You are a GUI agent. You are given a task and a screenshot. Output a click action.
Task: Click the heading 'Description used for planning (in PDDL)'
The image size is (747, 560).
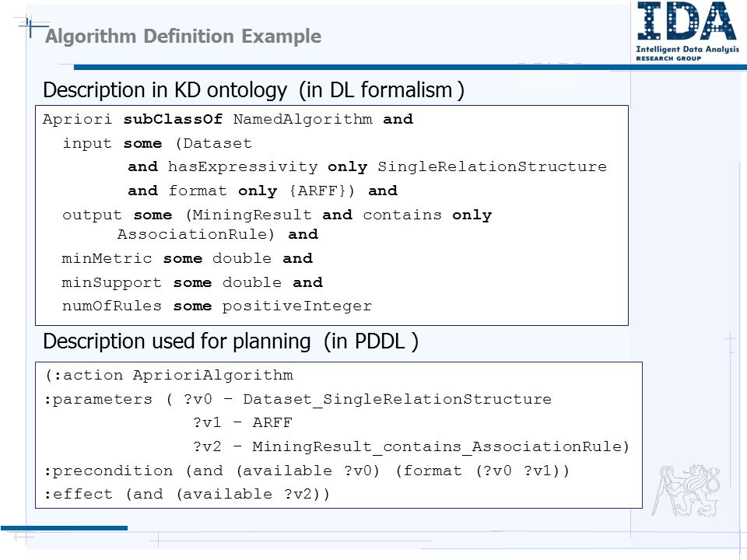(230, 341)
